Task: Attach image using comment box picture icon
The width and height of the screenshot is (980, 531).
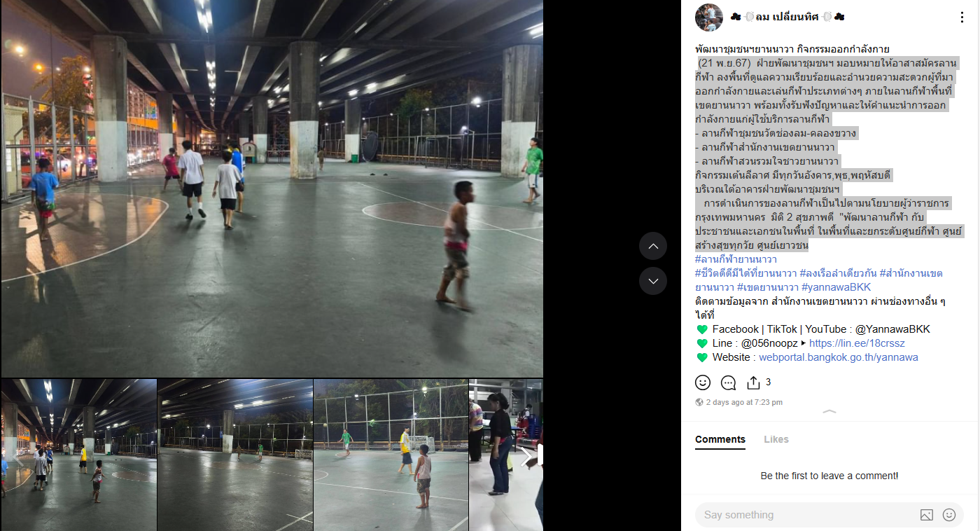Action: coord(926,515)
